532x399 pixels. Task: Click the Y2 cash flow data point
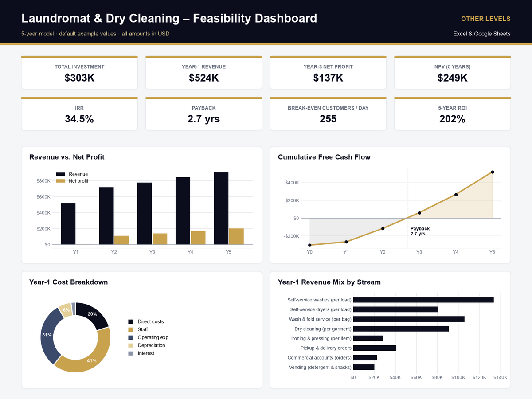pos(383,229)
